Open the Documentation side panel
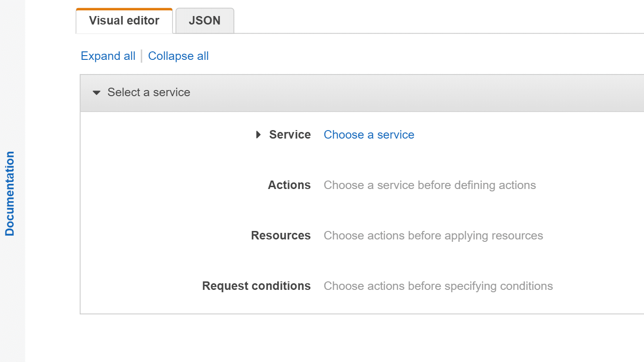This screenshot has width=644, height=362. (x=10, y=193)
